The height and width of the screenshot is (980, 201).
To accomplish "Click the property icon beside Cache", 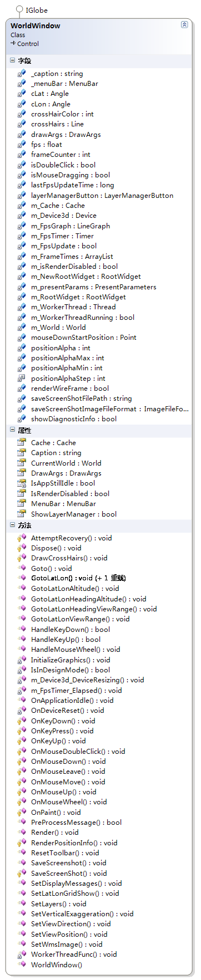I will (x=22, y=442).
